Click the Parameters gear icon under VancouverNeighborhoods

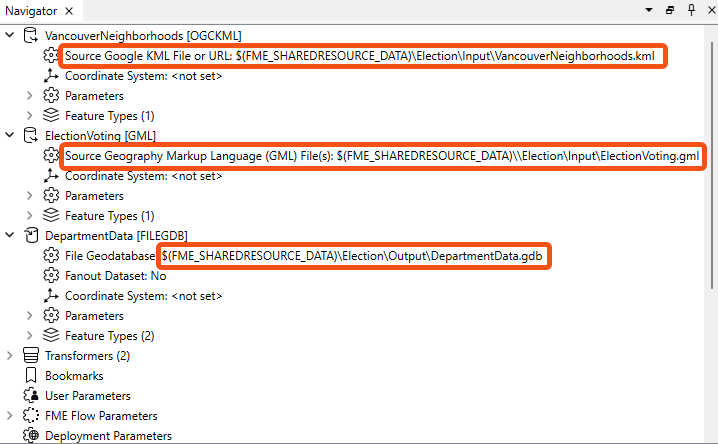51,95
